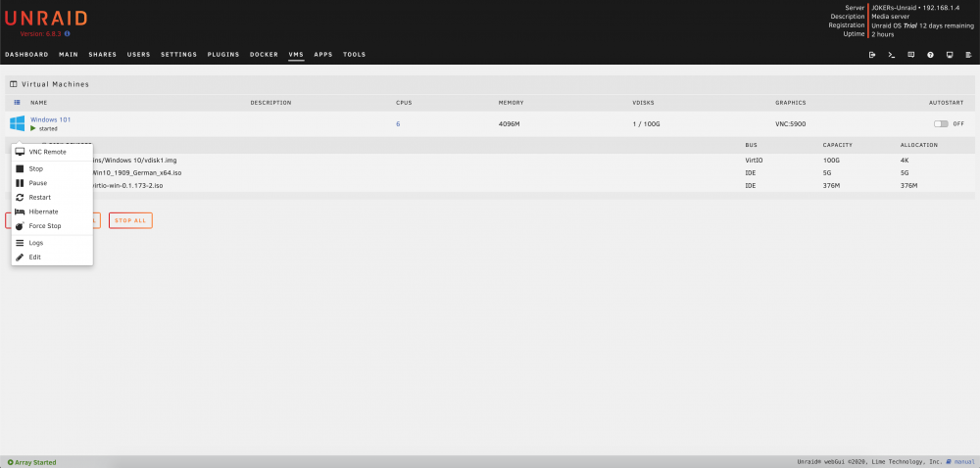Open the system info monitor icon
980x468 pixels.
950,55
